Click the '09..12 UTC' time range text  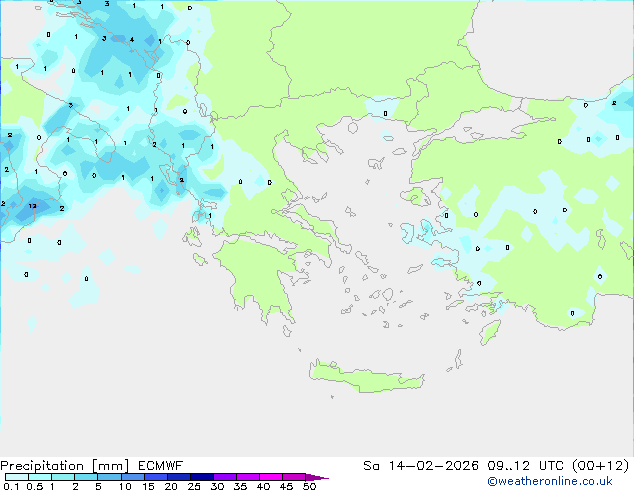(x=527, y=466)
